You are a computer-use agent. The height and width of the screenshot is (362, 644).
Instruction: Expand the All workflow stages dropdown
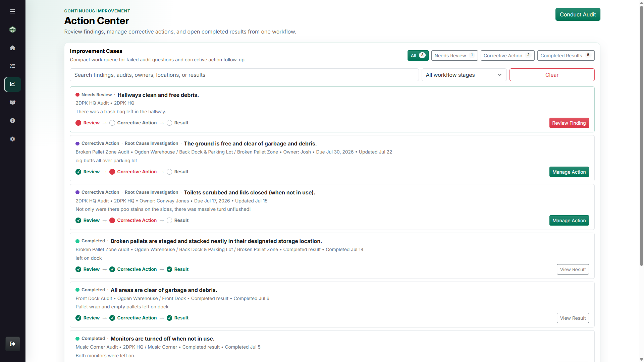point(464,75)
